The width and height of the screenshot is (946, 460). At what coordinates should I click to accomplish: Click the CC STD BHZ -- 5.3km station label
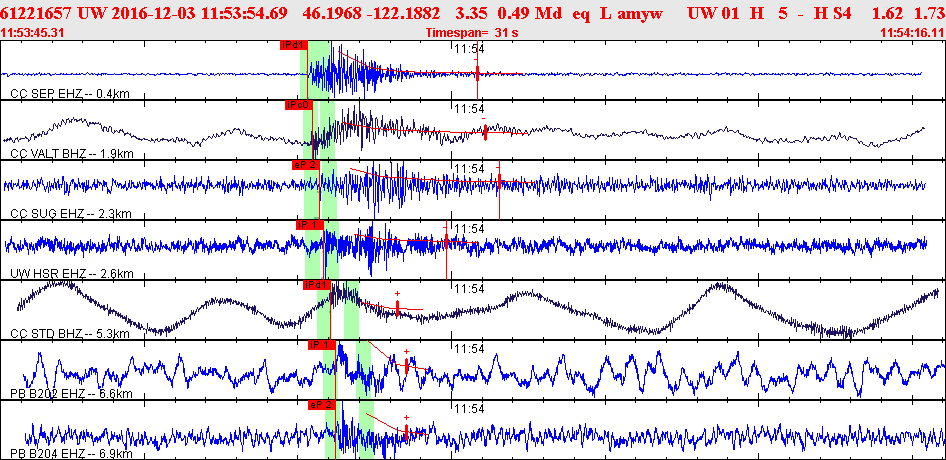point(71,333)
